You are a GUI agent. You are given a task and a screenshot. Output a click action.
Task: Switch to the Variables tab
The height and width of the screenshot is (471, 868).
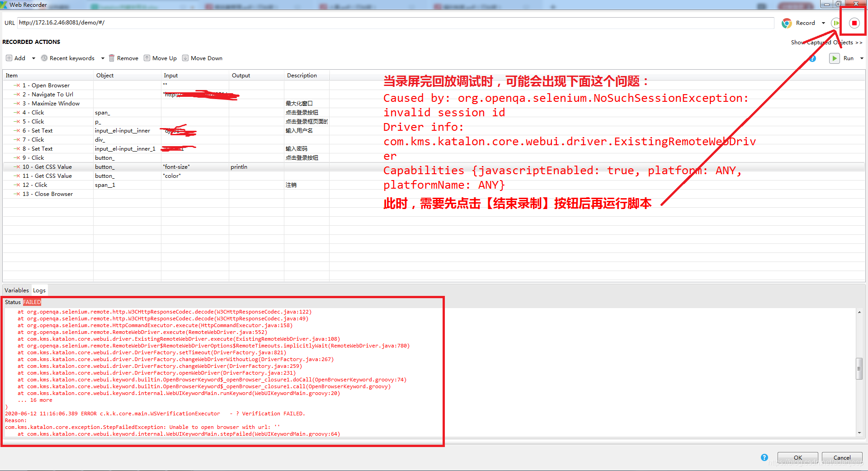click(17, 290)
